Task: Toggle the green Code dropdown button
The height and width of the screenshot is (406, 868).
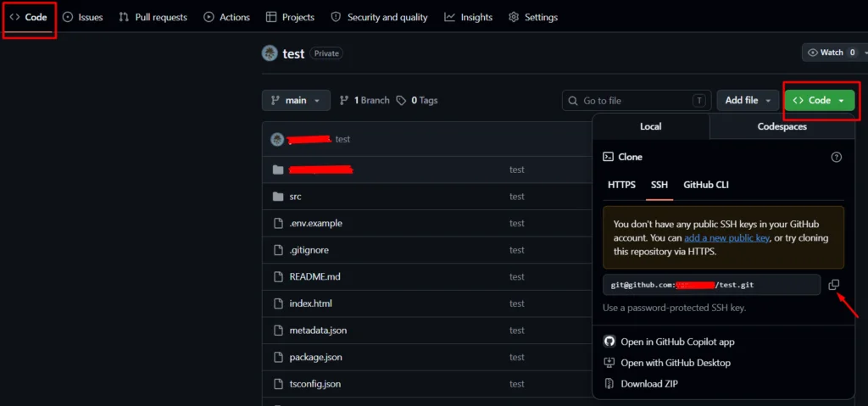Action: (x=820, y=100)
